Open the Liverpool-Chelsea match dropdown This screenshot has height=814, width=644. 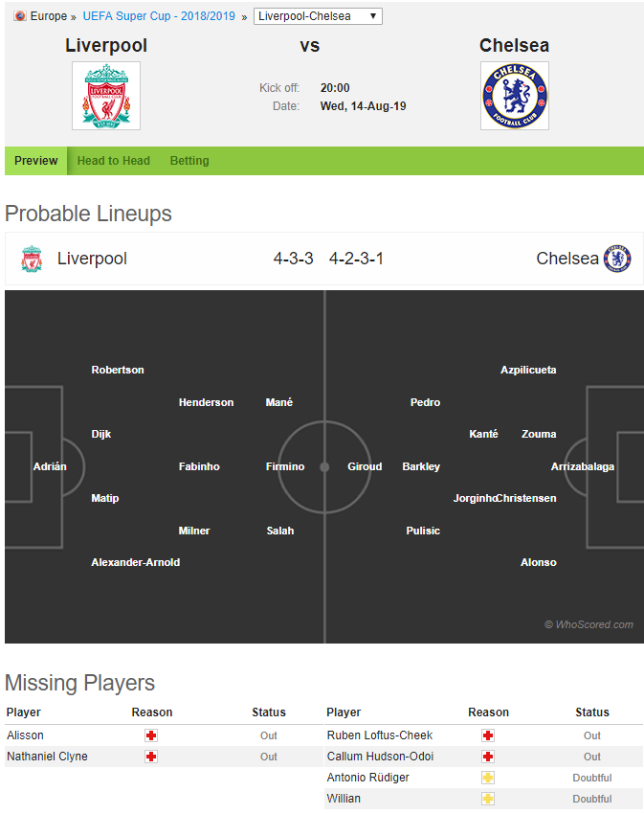318,16
